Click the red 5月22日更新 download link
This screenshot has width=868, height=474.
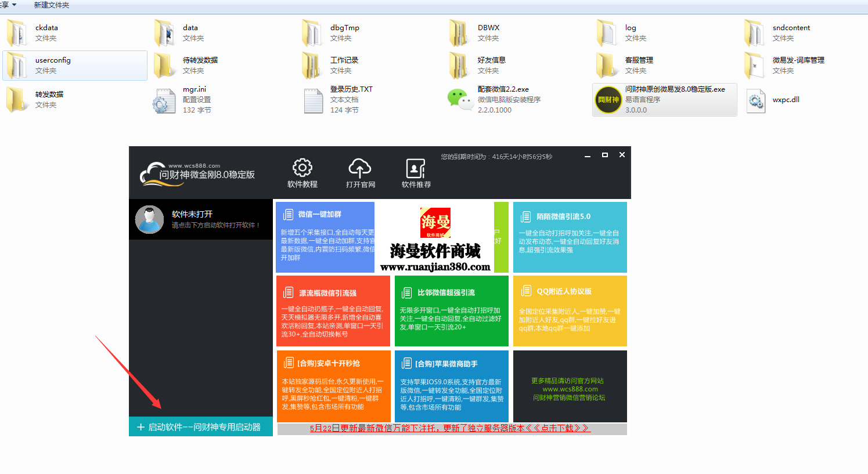(x=450, y=428)
